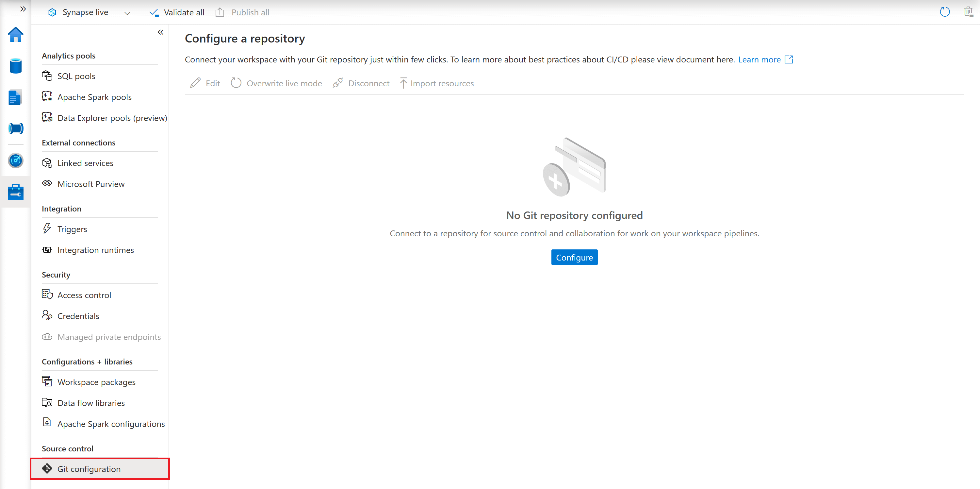
Task: Click the Configure button to set up repository
Action: [x=574, y=257]
